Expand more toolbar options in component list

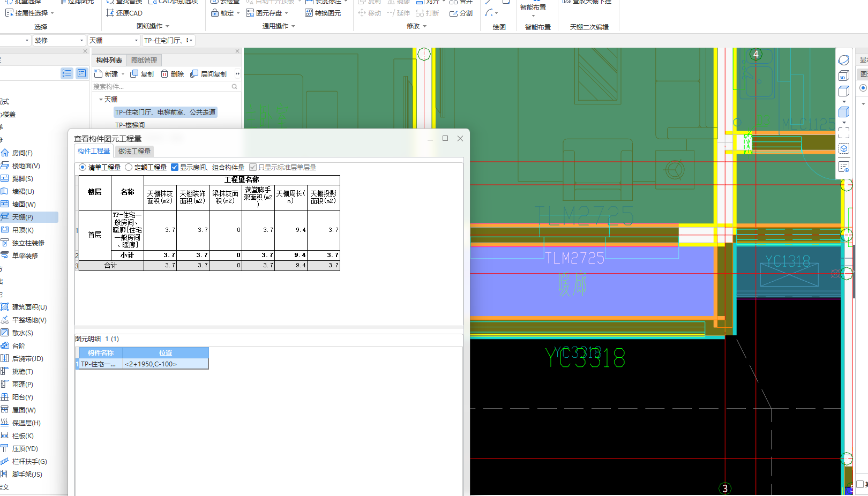pyautogui.click(x=237, y=74)
